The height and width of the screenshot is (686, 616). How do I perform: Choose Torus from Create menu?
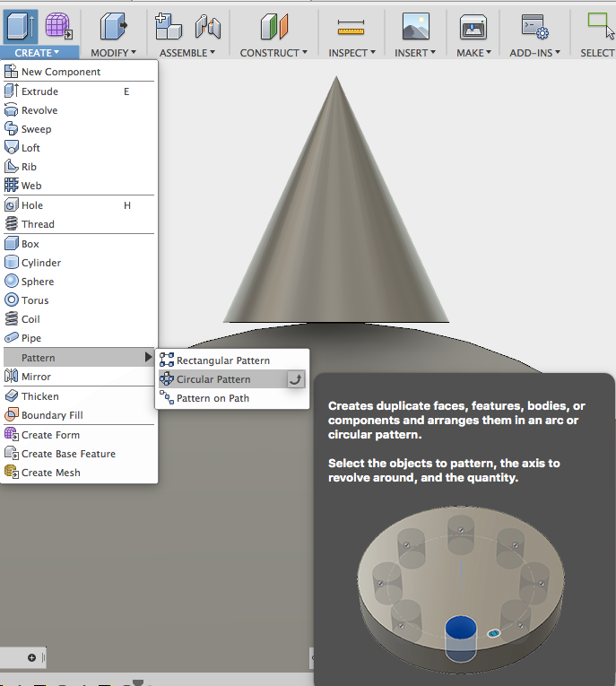point(79,300)
